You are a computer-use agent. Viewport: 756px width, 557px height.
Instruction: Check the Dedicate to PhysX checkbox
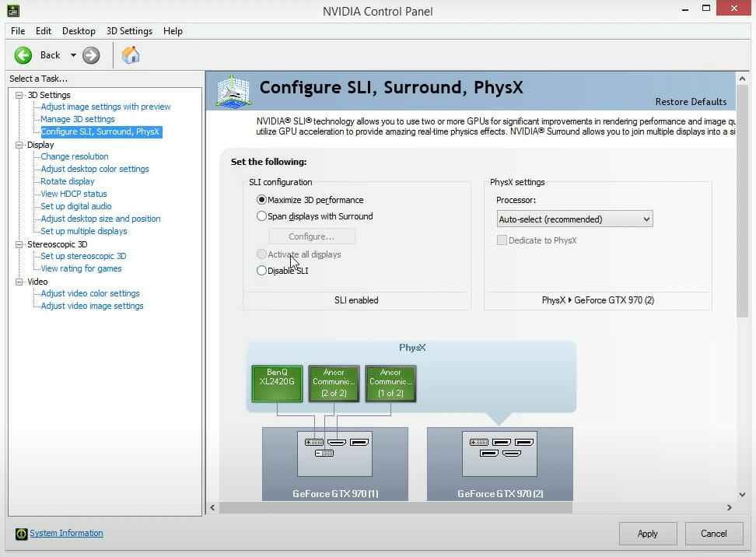click(502, 240)
